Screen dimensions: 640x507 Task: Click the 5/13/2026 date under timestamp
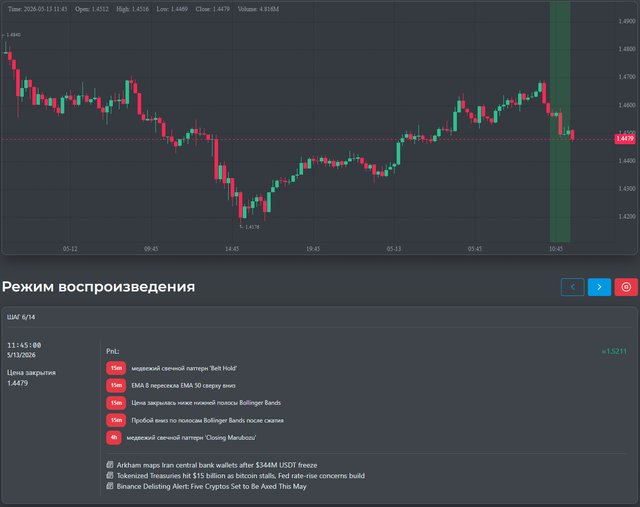click(21, 355)
